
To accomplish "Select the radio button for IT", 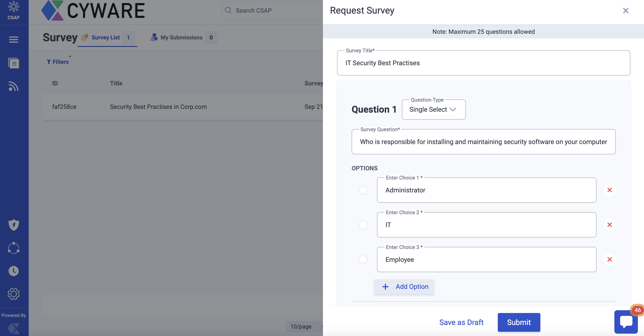I will coord(363,225).
